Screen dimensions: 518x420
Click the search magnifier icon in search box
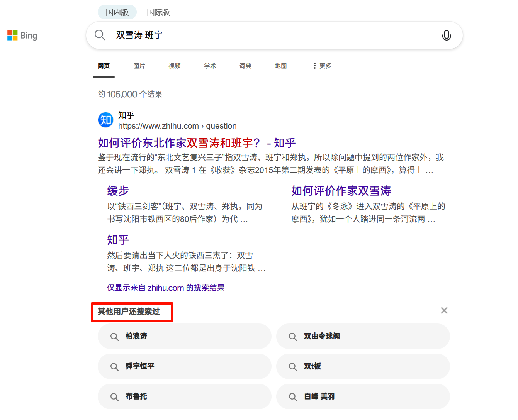click(100, 35)
